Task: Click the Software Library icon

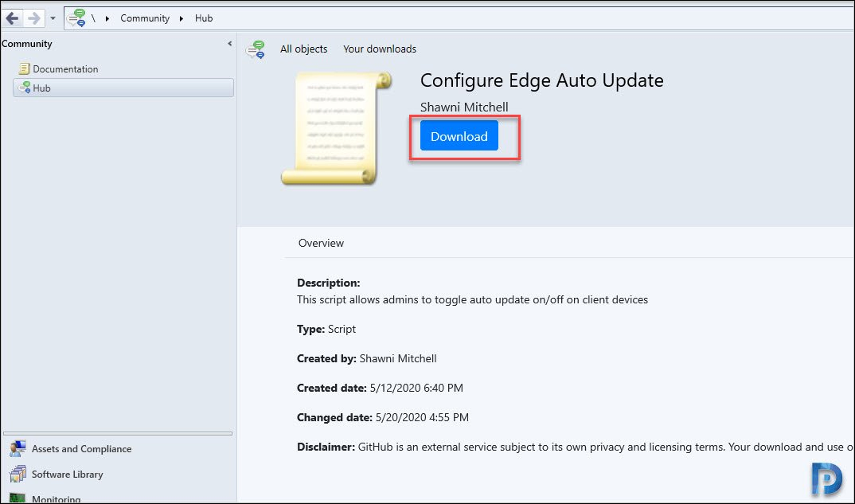Action: (18, 474)
